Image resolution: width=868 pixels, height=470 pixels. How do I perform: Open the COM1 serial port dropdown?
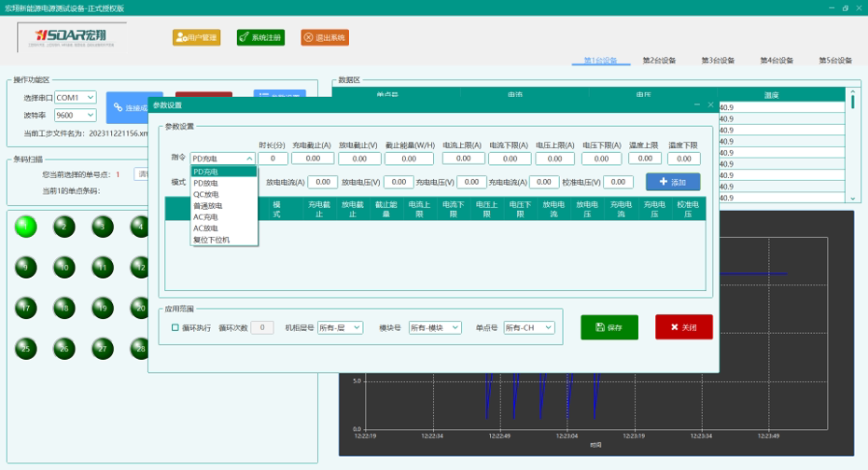76,97
